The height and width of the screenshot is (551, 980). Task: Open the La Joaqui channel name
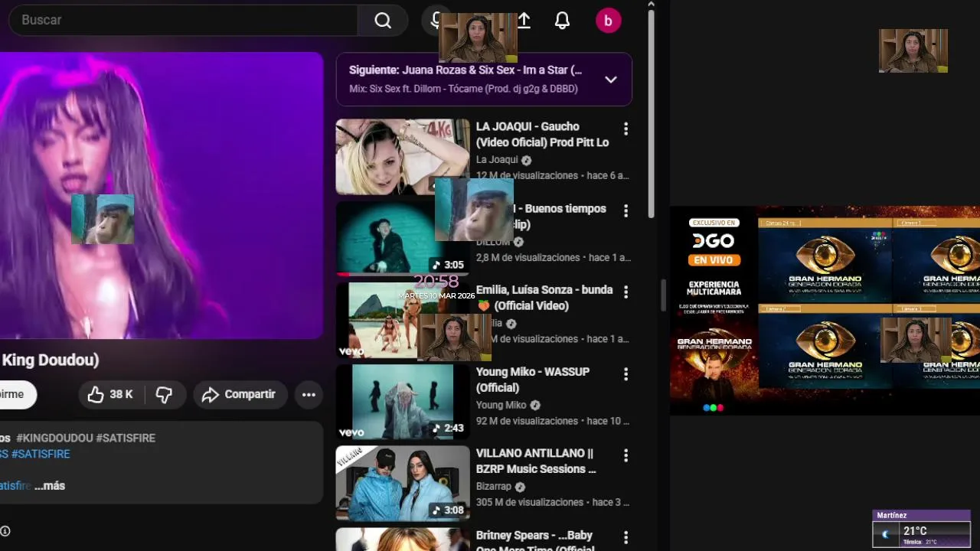click(497, 160)
